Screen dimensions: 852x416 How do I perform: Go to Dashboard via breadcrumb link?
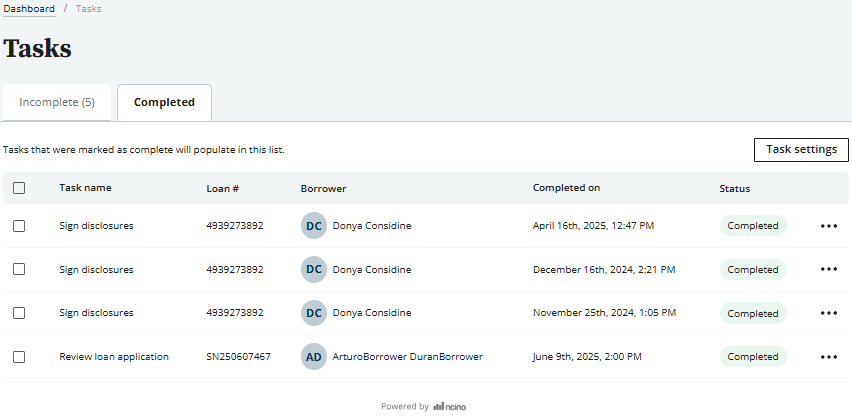(x=29, y=9)
